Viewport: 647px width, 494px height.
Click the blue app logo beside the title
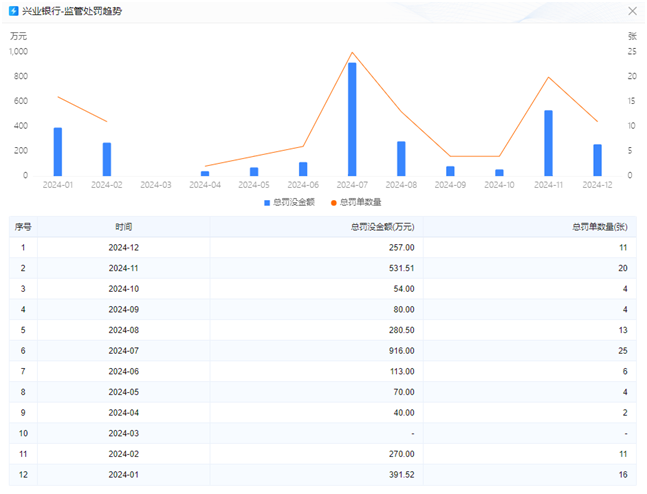[x=12, y=11]
